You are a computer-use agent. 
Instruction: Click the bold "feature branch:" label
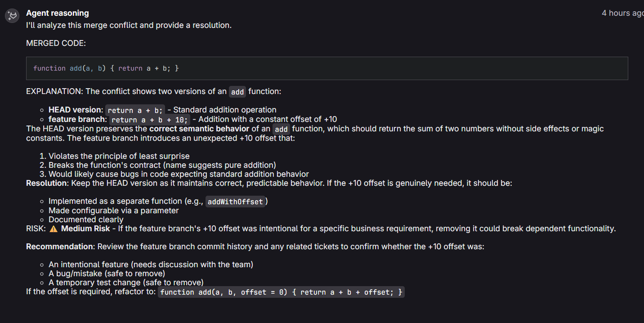click(78, 119)
